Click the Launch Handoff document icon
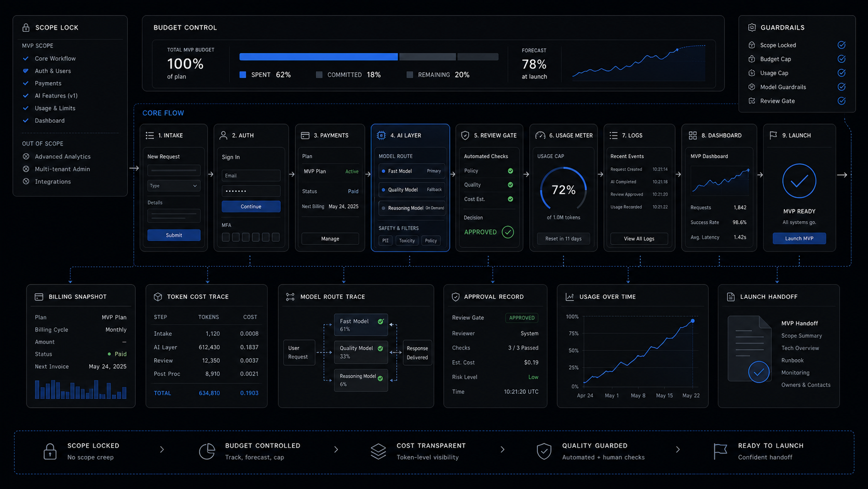The height and width of the screenshot is (489, 868). click(730, 297)
